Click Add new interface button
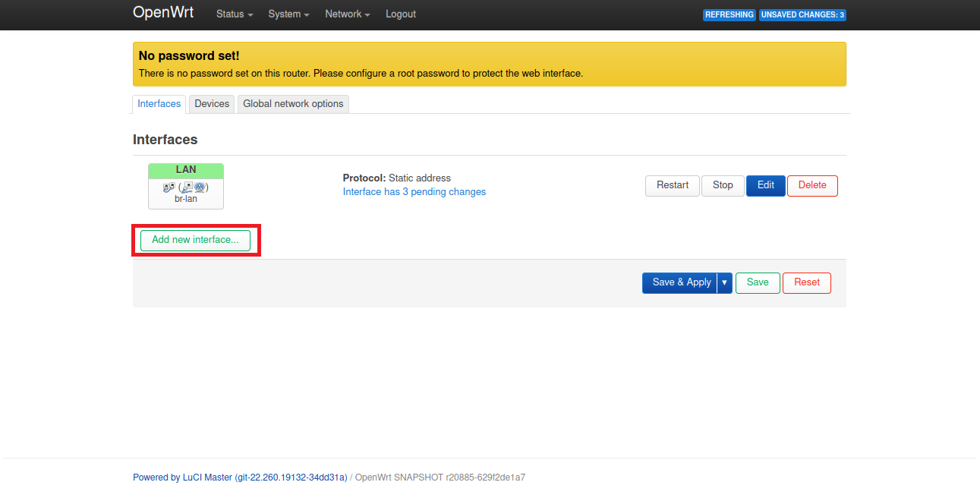Image resolution: width=980 pixels, height=498 pixels. 195,240
